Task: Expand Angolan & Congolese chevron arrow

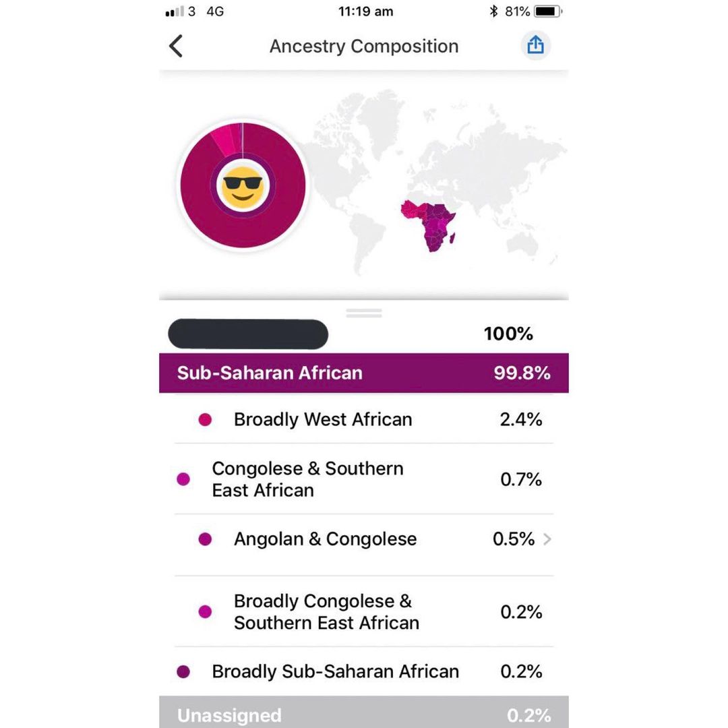Action: coord(547,539)
